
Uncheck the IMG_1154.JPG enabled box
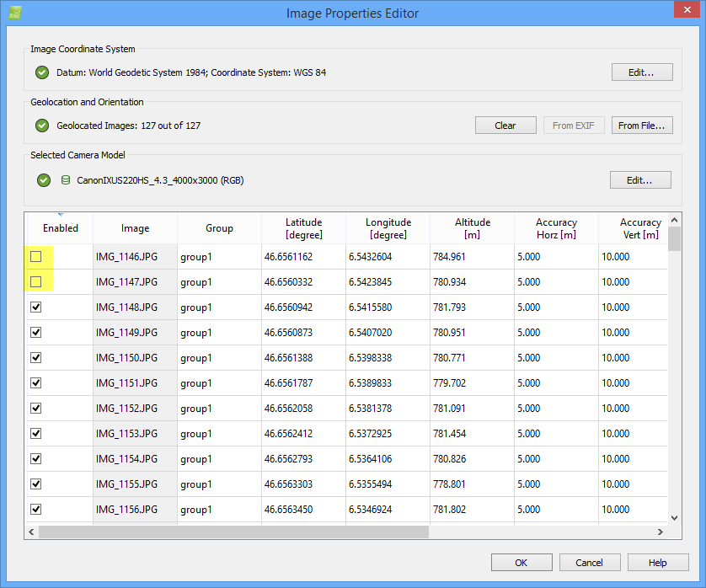click(x=36, y=458)
